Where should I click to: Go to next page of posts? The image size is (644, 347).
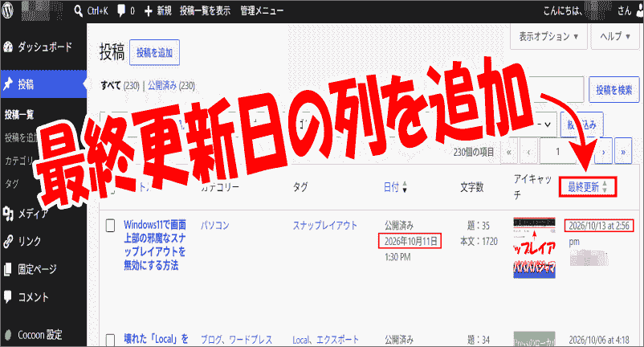603,152
